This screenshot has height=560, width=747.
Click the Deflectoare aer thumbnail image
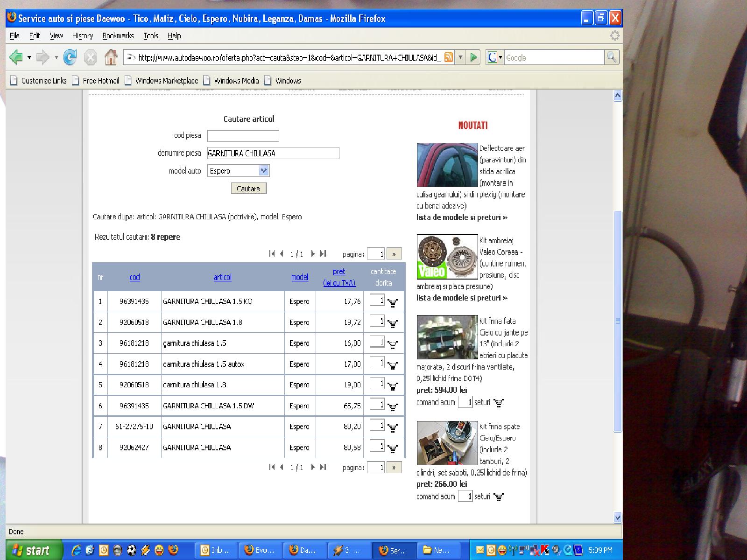[447, 165]
